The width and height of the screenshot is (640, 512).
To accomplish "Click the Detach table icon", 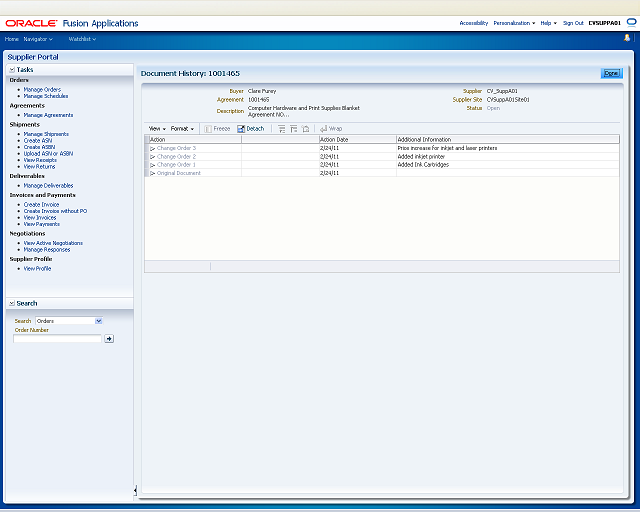I will [x=241, y=129].
